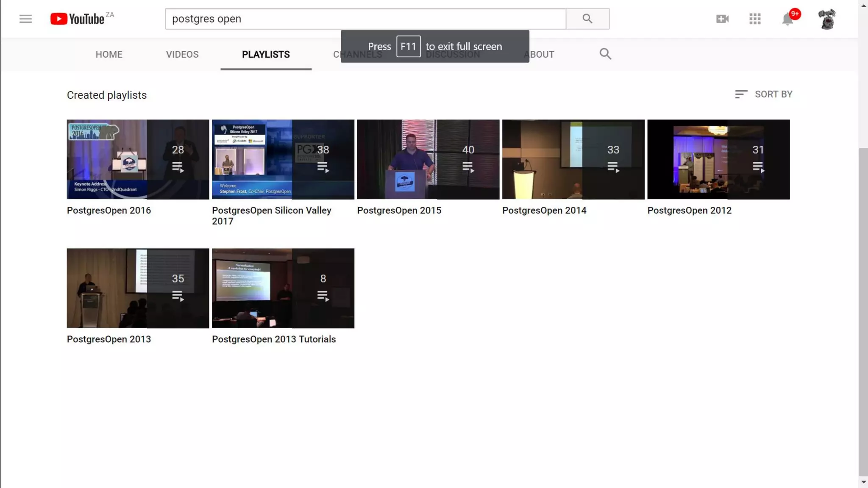Open the PostgresOpen 2013 Tutorials thumbnail
Image resolution: width=868 pixels, height=488 pixels.
click(x=283, y=288)
